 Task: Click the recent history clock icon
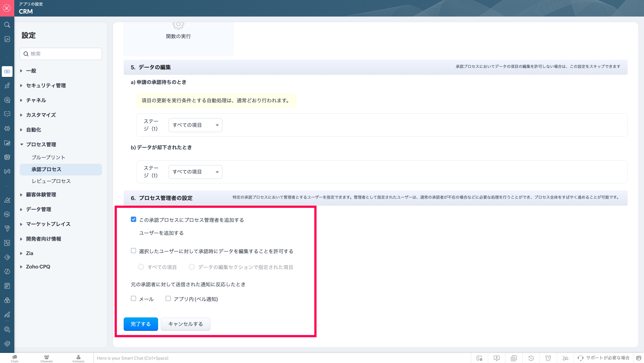pyautogui.click(x=531, y=358)
